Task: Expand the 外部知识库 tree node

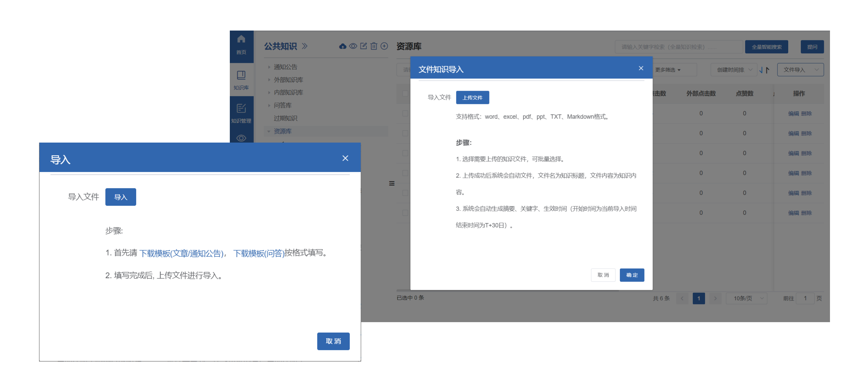Action: tap(269, 80)
